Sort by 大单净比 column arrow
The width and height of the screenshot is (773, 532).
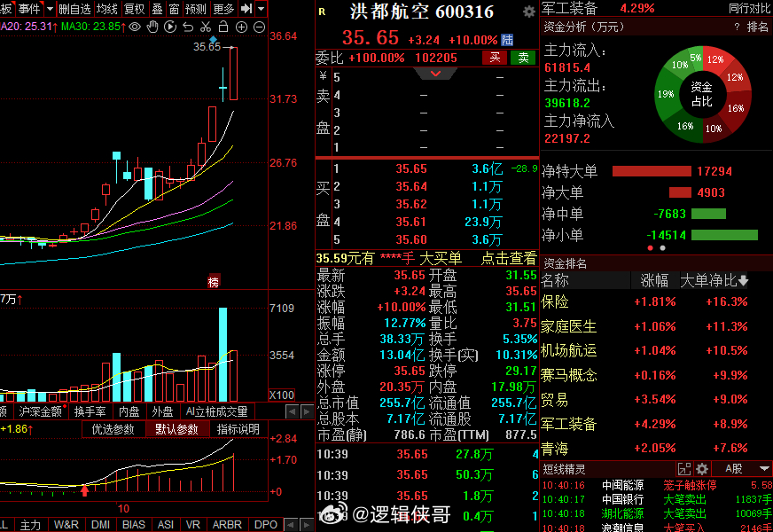click(x=744, y=280)
